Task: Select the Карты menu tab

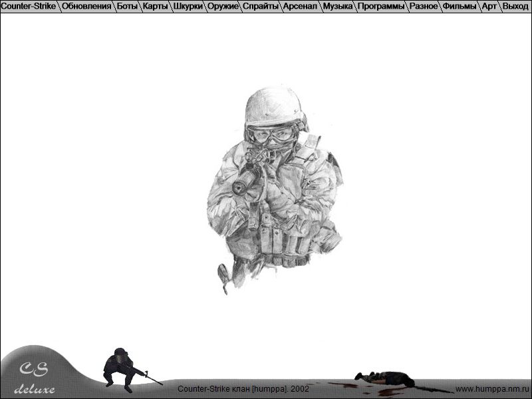Action: click(x=155, y=6)
